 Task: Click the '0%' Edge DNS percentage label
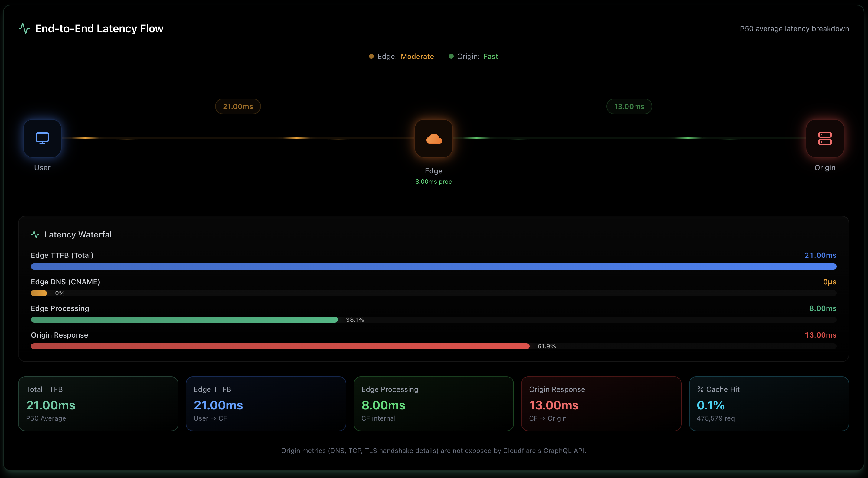click(x=60, y=293)
